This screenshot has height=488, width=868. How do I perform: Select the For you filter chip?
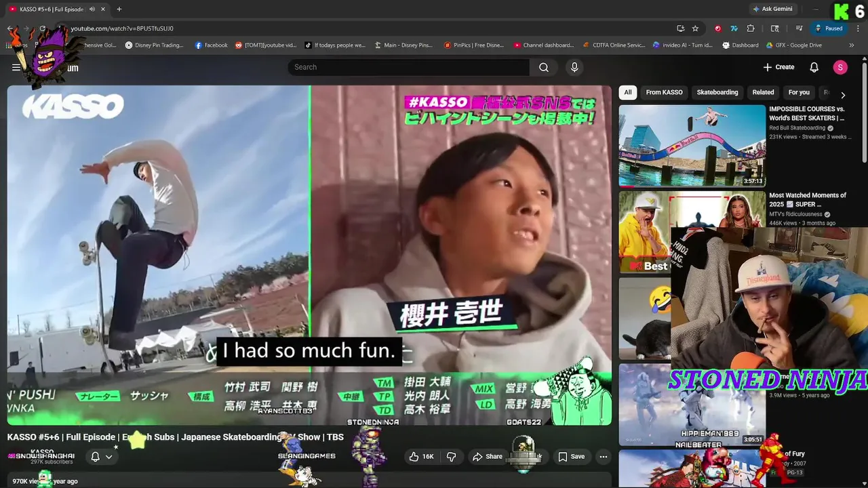coord(799,92)
